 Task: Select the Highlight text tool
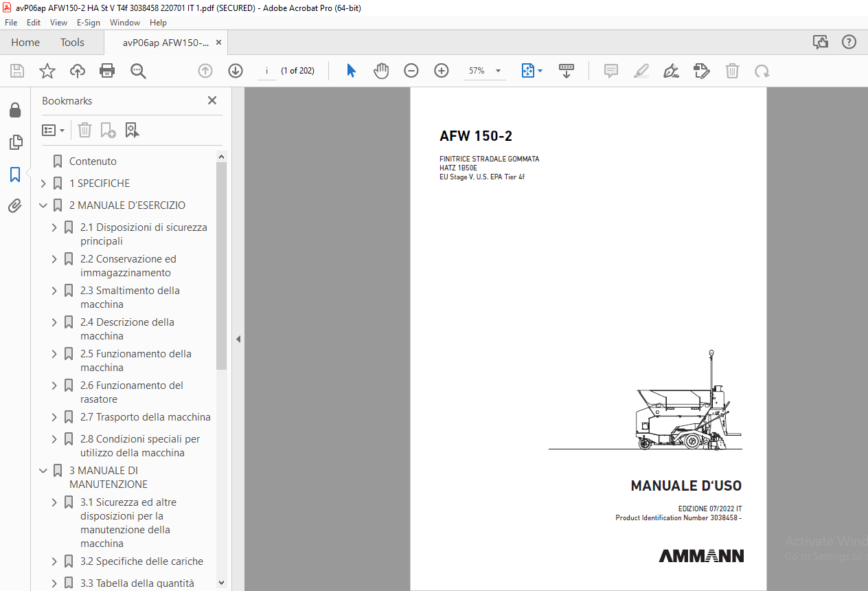(x=641, y=71)
